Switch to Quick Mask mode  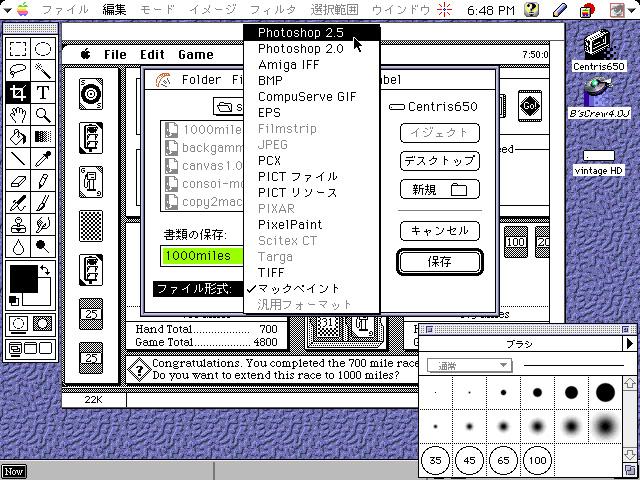(42, 324)
